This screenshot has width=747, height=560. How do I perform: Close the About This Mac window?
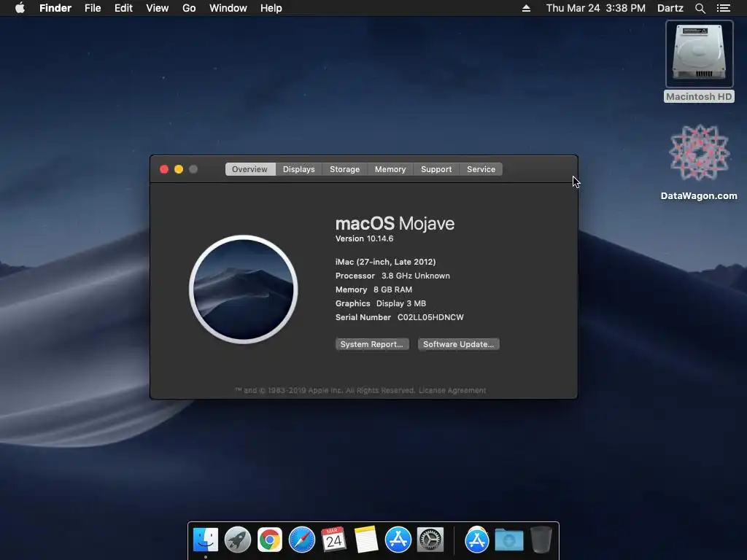click(164, 169)
